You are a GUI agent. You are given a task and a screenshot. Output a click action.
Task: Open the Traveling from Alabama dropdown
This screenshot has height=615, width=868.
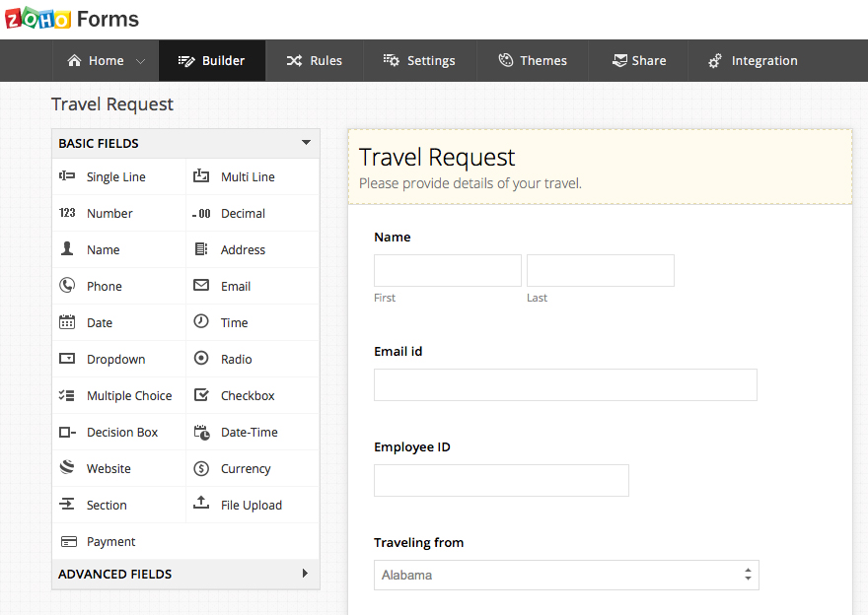tap(566, 576)
